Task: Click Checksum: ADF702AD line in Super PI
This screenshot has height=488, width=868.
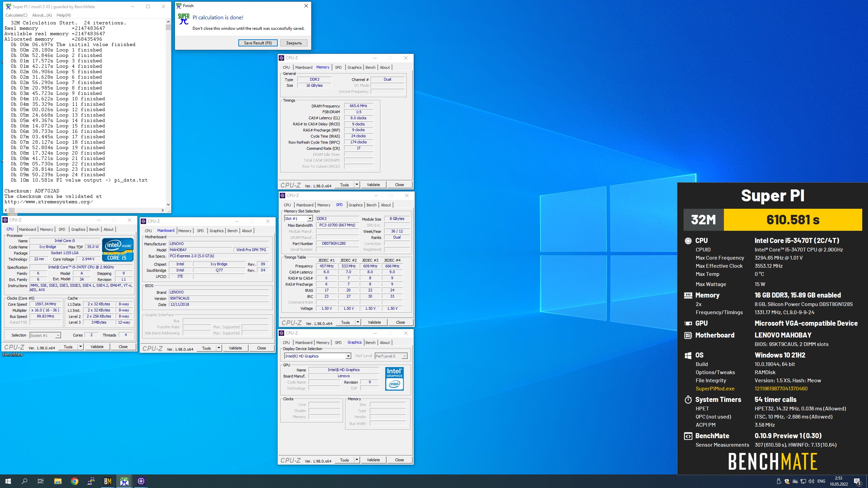Action: pos(32,191)
